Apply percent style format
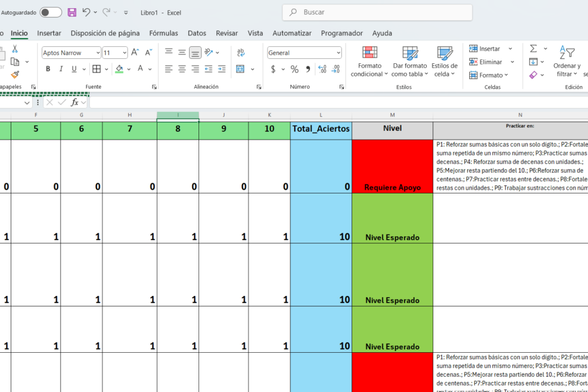 pyautogui.click(x=295, y=69)
